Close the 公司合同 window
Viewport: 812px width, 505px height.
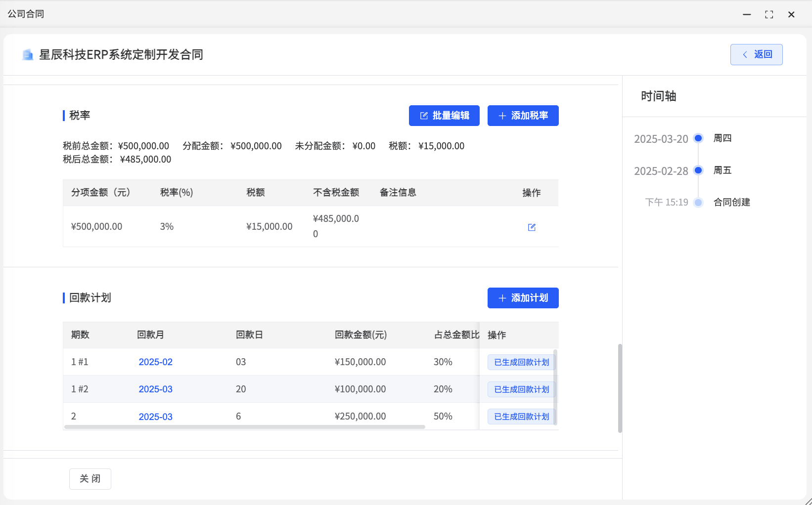pyautogui.click(x=791, y=14)
